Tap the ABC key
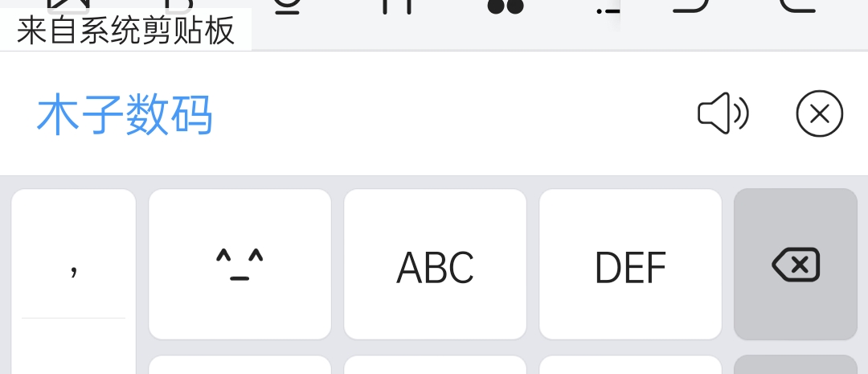Screen dimensions: 868x374 tap(435, 265)
